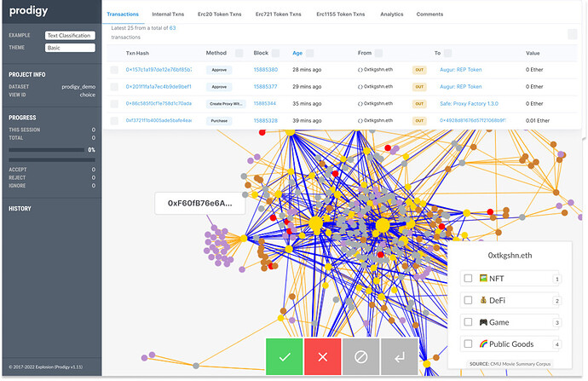Screen dimensions: 588x381
Task: Click the session progress bar
Action: [x=47, y=150]
